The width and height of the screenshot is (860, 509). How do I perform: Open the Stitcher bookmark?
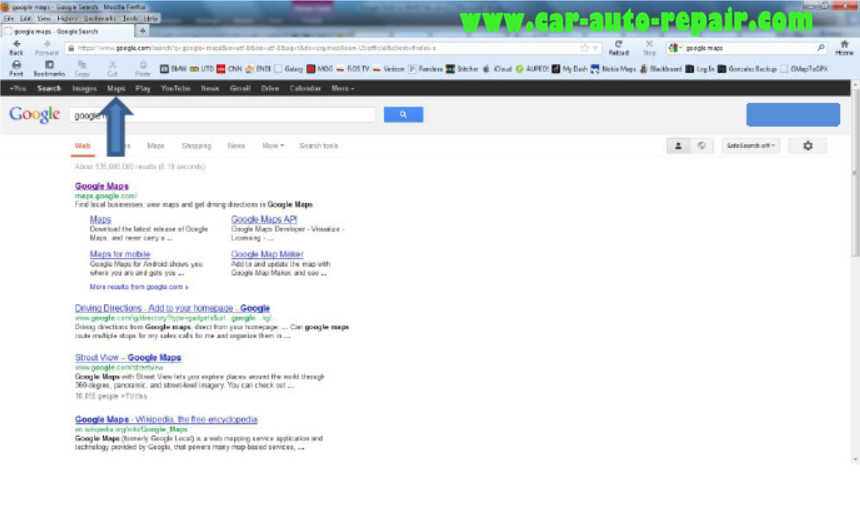coord(462,69)
